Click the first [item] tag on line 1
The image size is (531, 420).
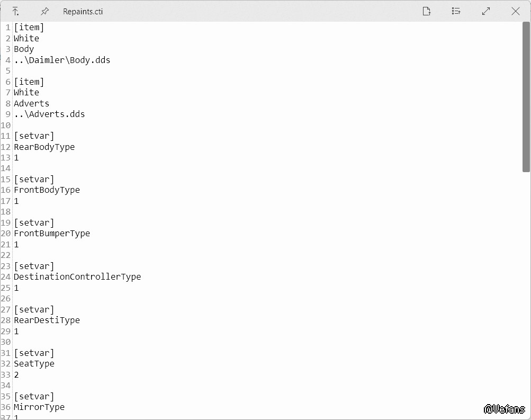(29, 28)
